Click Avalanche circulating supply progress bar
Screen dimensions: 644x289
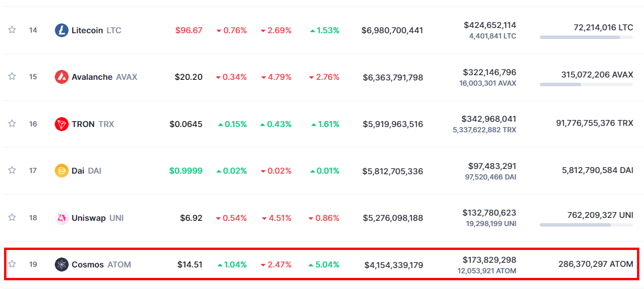(x=586, y=84)
